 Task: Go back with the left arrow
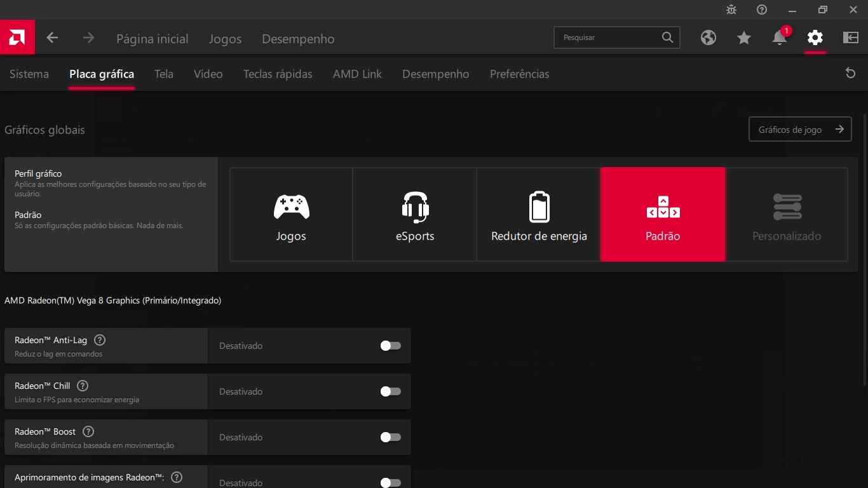coord(52,38)
